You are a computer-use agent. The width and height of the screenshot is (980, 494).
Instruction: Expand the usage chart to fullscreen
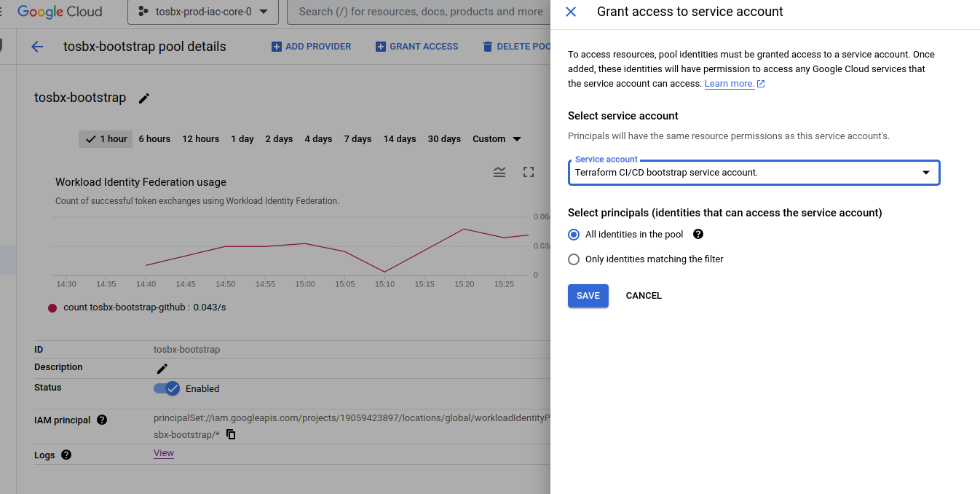click(x=528, y=172)
